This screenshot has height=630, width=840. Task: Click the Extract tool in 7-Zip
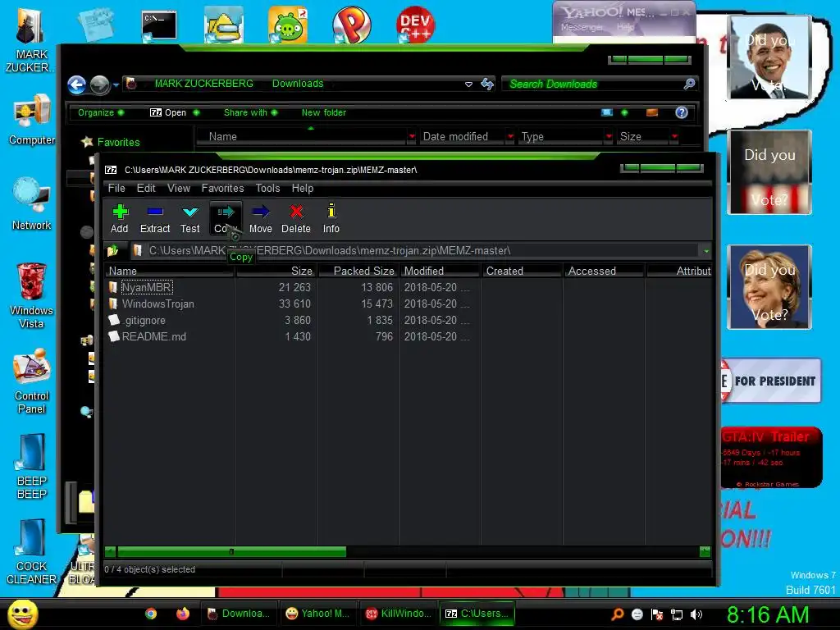click(155, 218)
